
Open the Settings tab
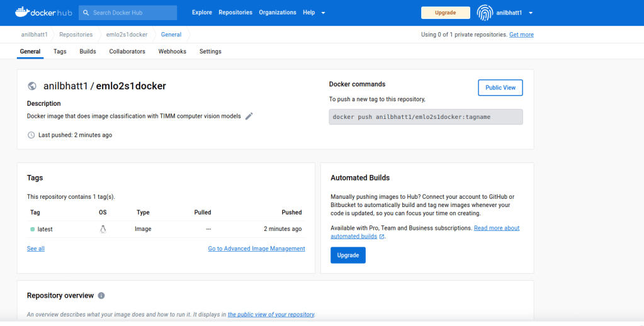210,52
